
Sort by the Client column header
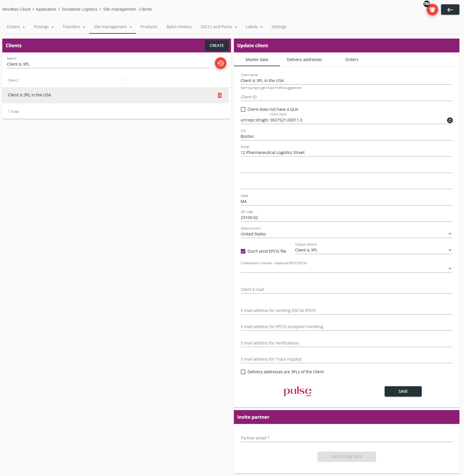point(14,80)
